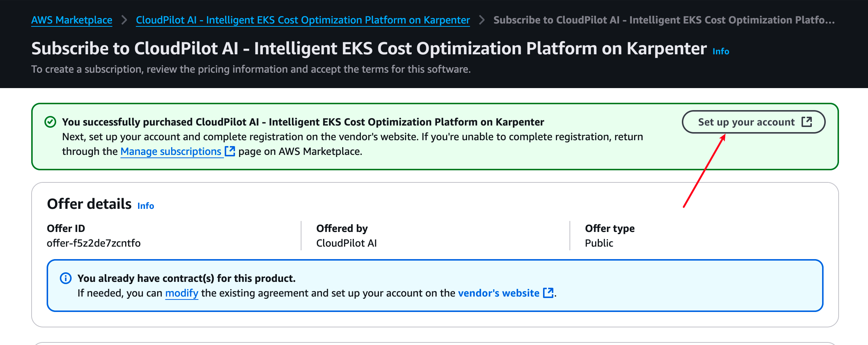Click the offer ID value offer-f5z2de7zcntfo
This screenshot has height=345, width=868.
point(94,243)
